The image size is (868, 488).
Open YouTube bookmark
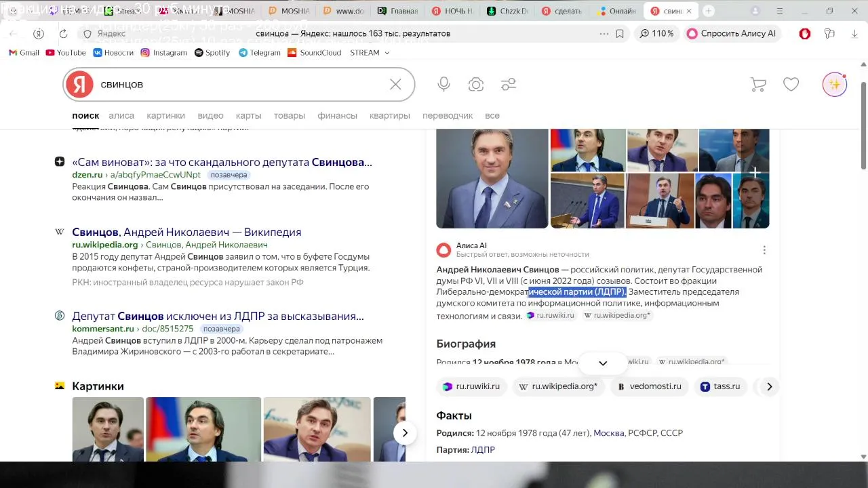66,52
